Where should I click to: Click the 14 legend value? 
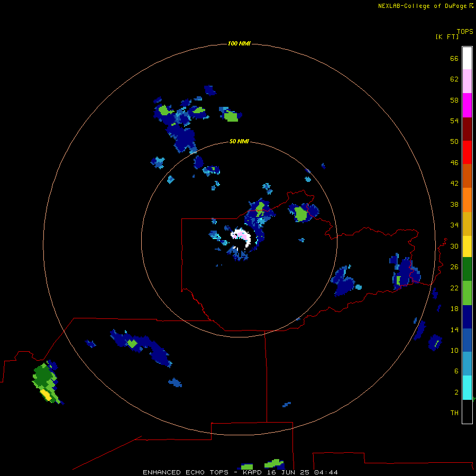[454, 329]
